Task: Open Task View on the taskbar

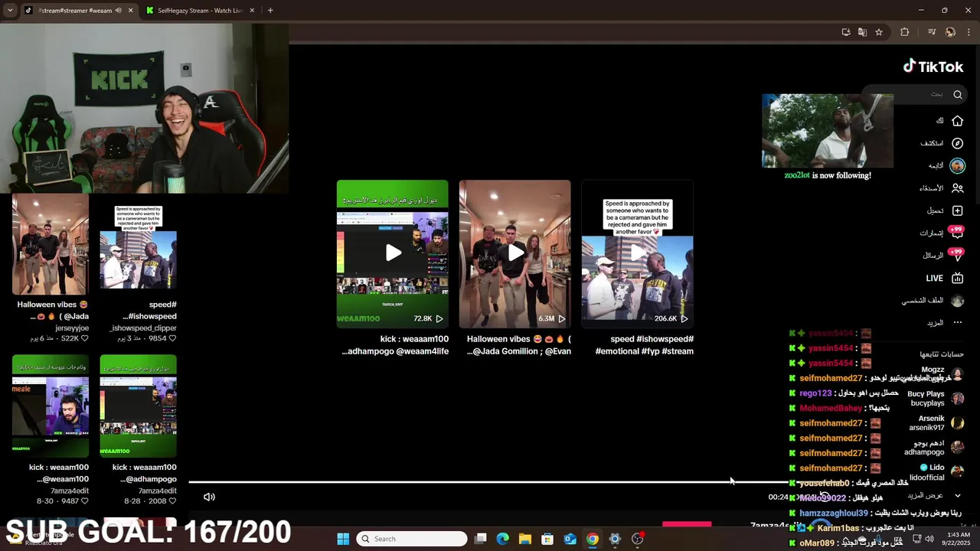Action: coord(481,539)
